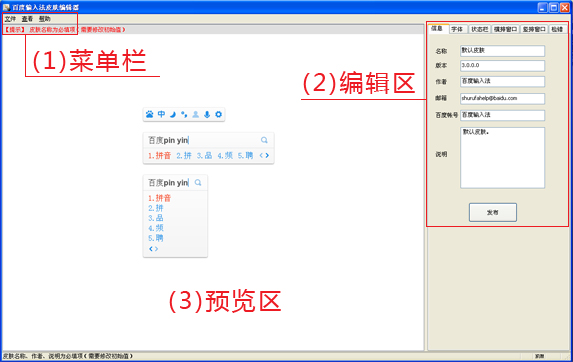Image resolution: width=573 pixels, height=362 pixels.
Task: Click the 名称 field containing 默认皮肤
Action: (502, 51)
